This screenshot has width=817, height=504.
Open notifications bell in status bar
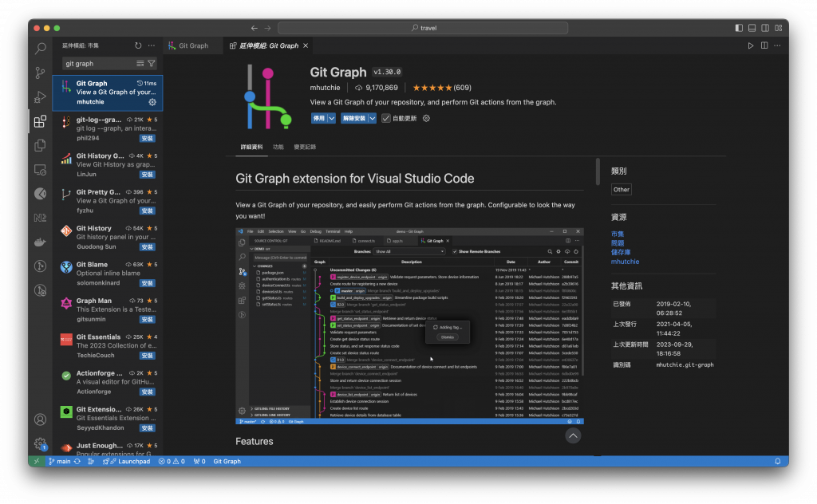pos(778,461)
